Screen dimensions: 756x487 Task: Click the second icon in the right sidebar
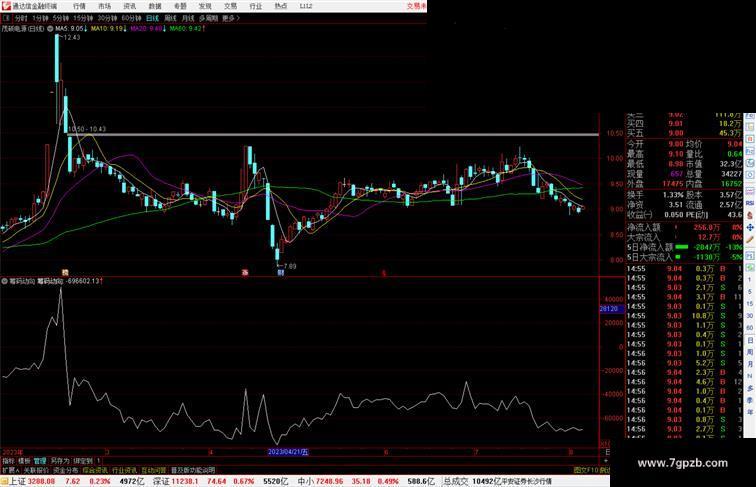(750, 127)
